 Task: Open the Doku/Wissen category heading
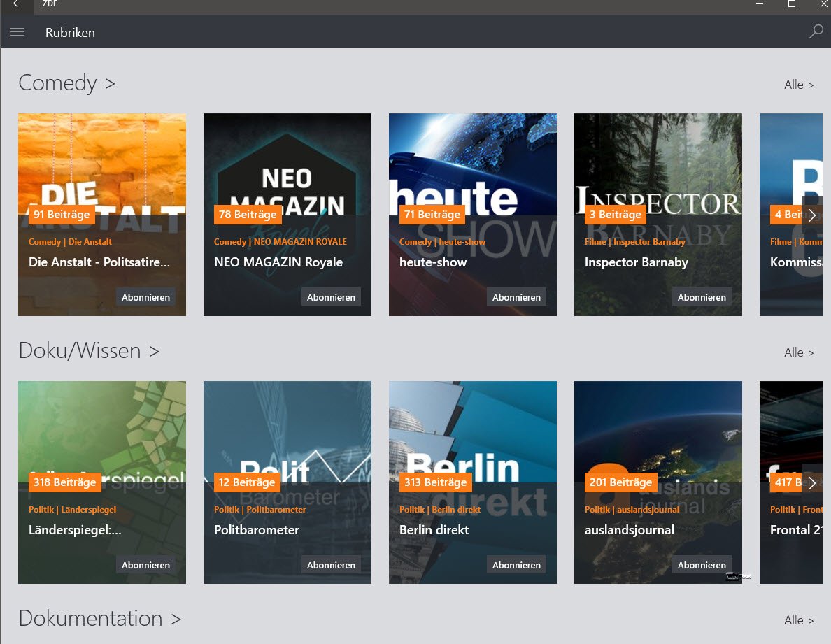[x=89, y=351]
